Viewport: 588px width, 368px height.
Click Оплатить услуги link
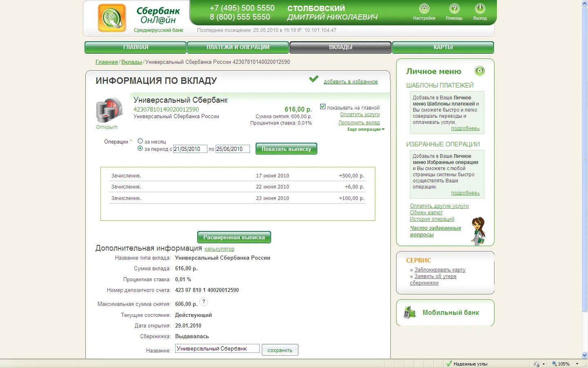point(360,114)
